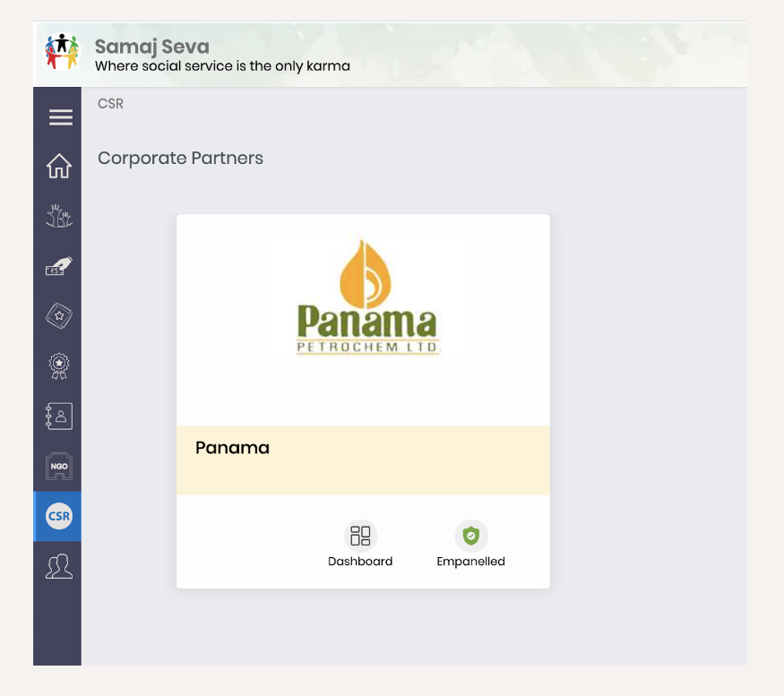This screenshot has width=784, height=696.
Task: Open the hamburger menu in sidebar
Action: [x=61, y=117]
